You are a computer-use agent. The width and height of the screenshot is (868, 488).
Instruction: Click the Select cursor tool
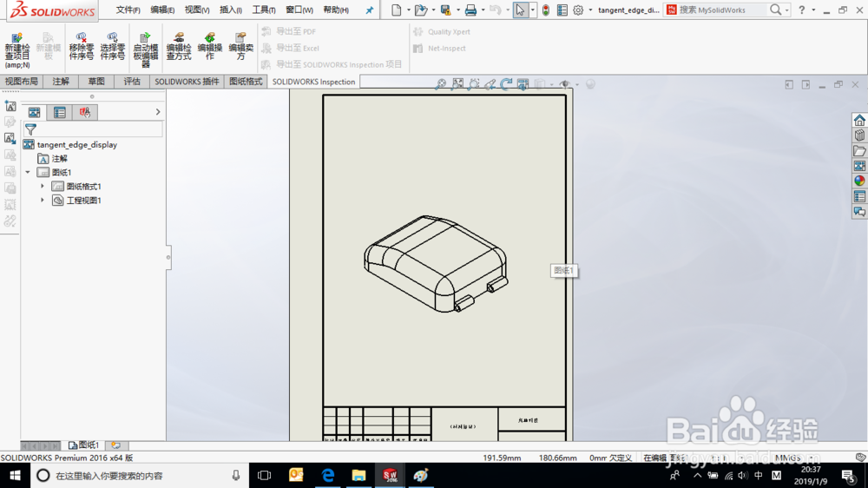(520, 10)
